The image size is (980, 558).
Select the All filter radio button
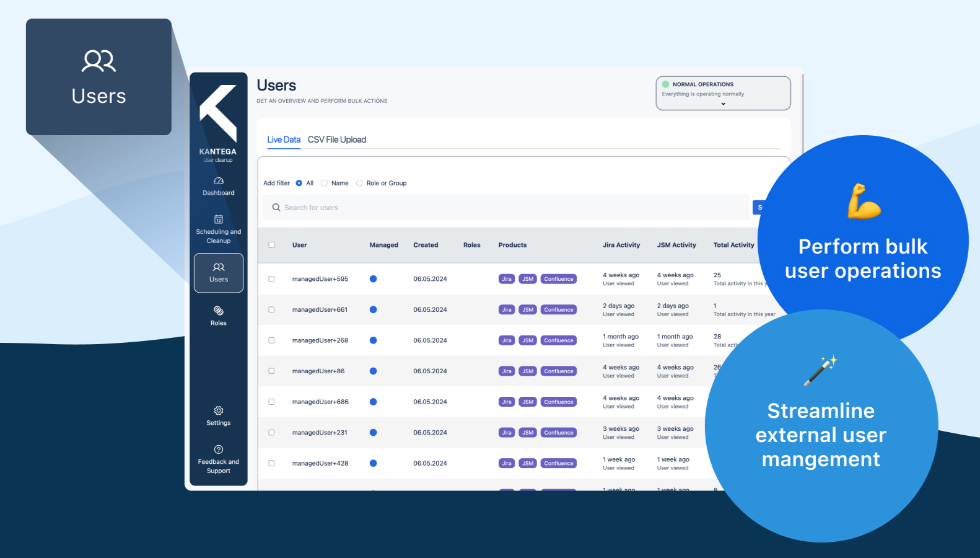tap(299, 183)
